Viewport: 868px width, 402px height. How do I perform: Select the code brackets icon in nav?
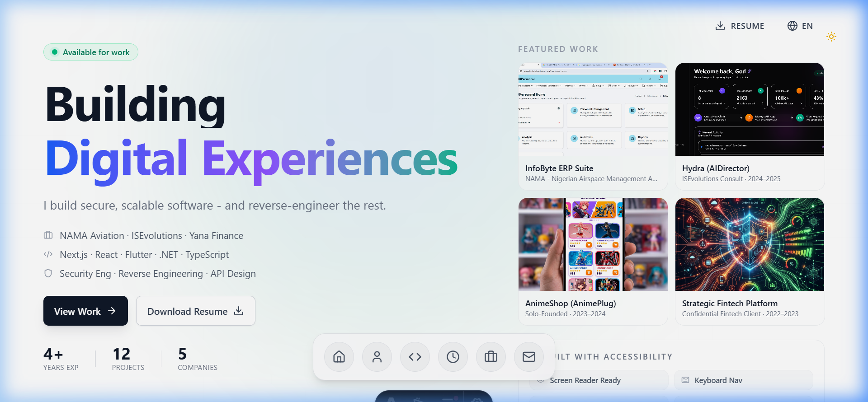(x=415, y=357)
